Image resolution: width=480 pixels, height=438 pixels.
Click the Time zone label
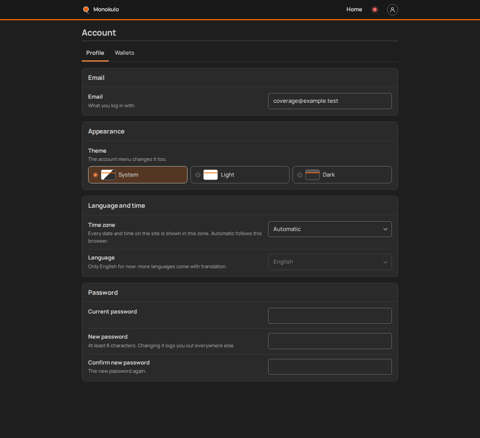101,225
